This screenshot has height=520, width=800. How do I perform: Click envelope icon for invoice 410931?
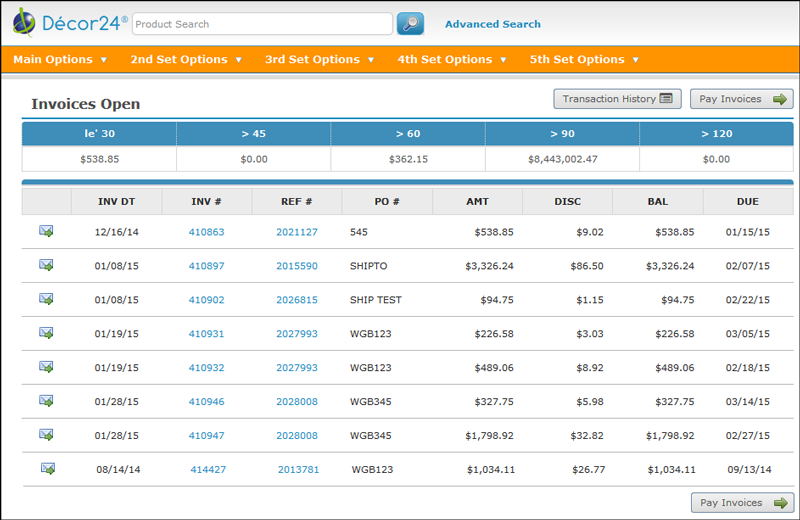click(x=46, y=333)
